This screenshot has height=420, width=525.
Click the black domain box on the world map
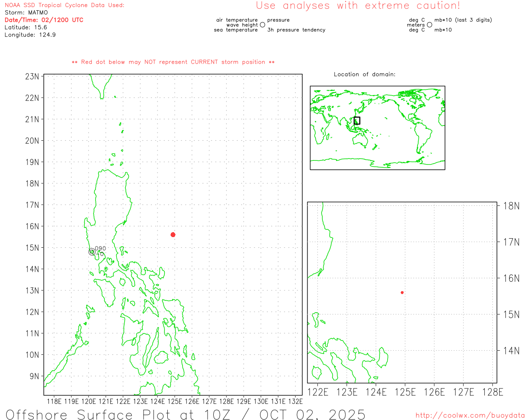(357, 121)
